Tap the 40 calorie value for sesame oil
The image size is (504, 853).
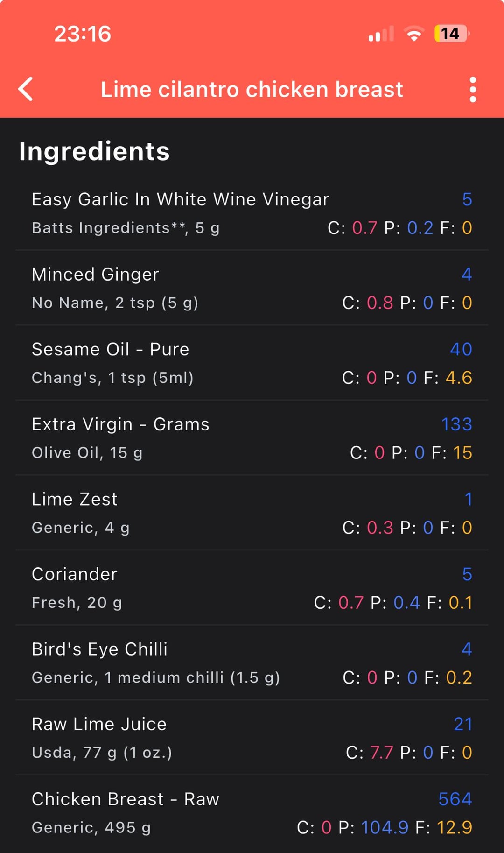(461, 350)
